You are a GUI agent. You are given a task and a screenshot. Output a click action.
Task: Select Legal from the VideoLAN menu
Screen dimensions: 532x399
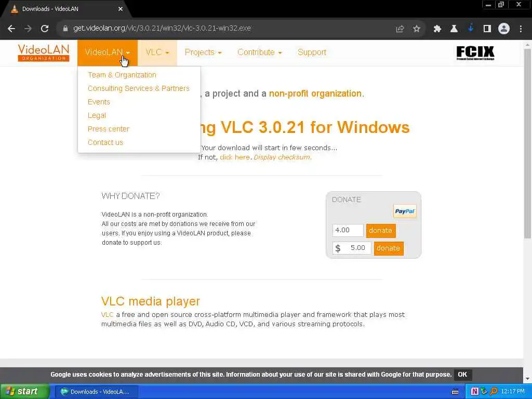pyautogui.click(x=97, y=116)
